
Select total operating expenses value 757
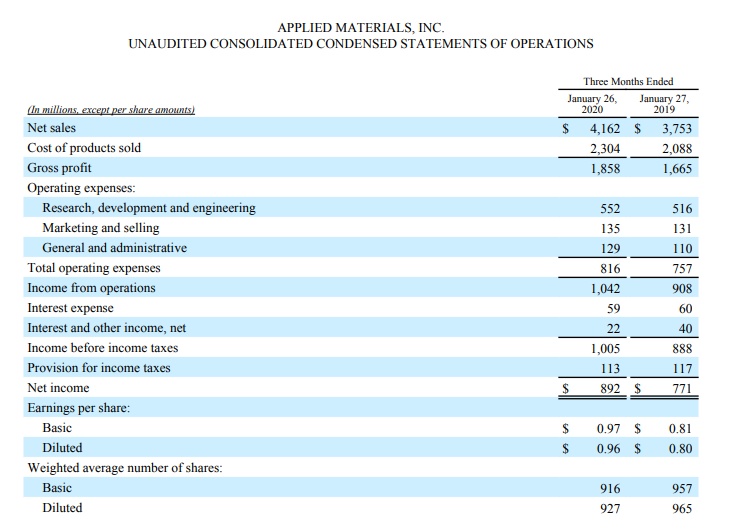pyautogui.click(x=682, y=269)
